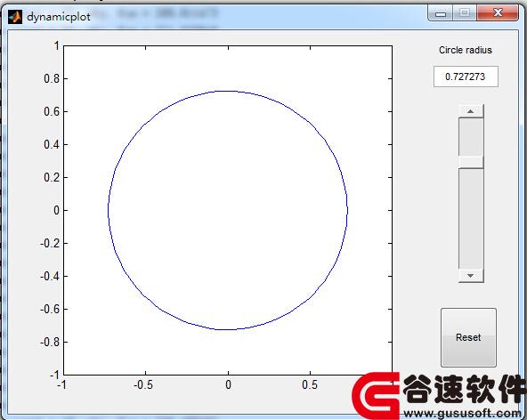This screenshot has width=527, height=420.
Task: Click the Reset button
Action: coord(468,337)
